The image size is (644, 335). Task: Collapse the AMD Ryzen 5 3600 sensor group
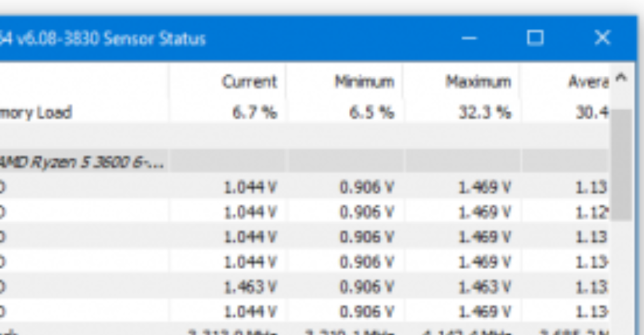(82, 162)
